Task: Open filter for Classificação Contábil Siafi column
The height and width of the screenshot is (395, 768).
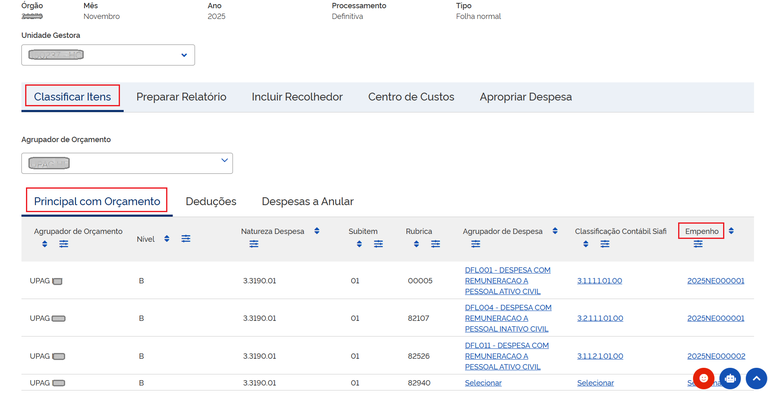Action: click(x=605, y=244)
